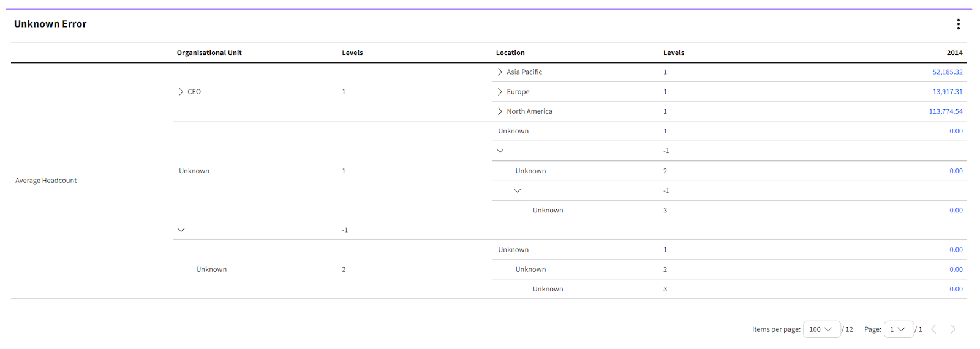Viewport: 980px width, 349px height.
Task: Click the level 1 link for Asia Pacific
Action: [x=665, y=72]
